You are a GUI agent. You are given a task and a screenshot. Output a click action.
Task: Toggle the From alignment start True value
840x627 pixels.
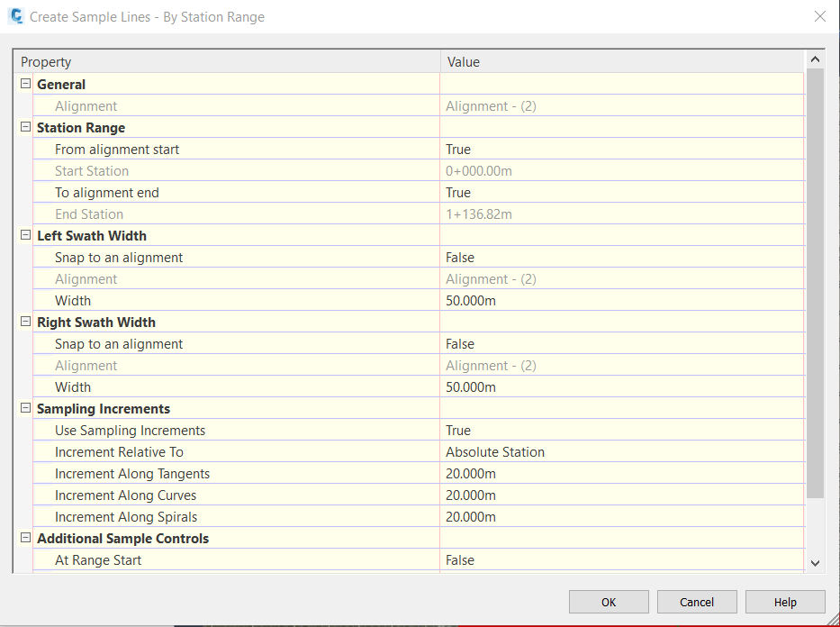(x=622, y=149)
